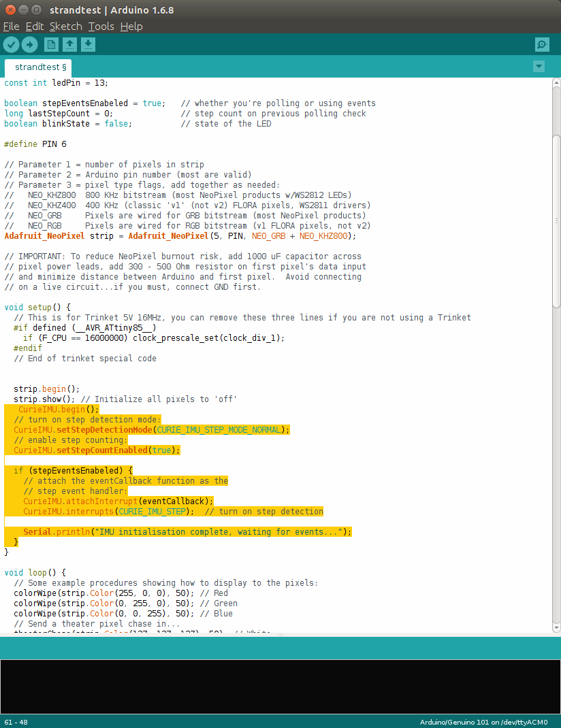Open the Tools menu

pyautogui.click(x=101, y=27)
